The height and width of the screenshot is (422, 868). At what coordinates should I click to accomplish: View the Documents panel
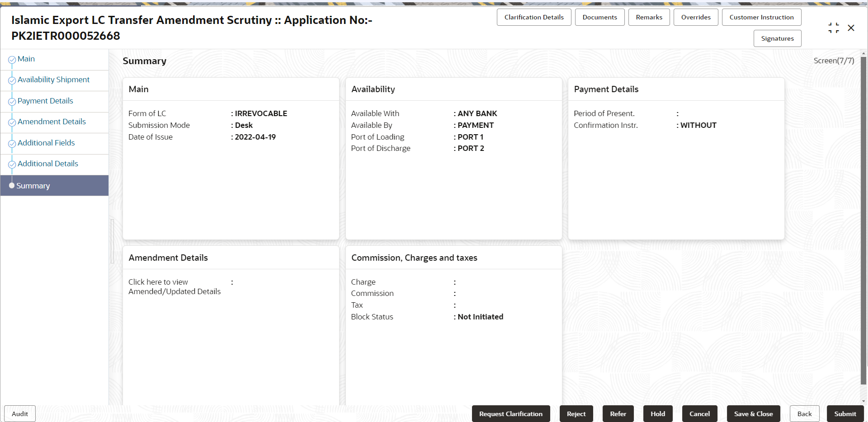point(599,17)
